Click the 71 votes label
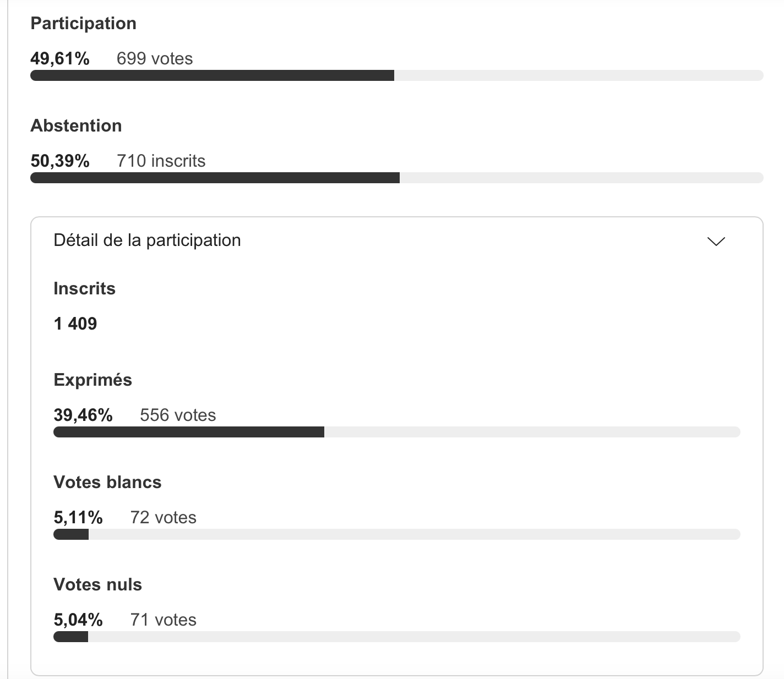The width and height of the screenshot is (784, 679). pos(163,620)
